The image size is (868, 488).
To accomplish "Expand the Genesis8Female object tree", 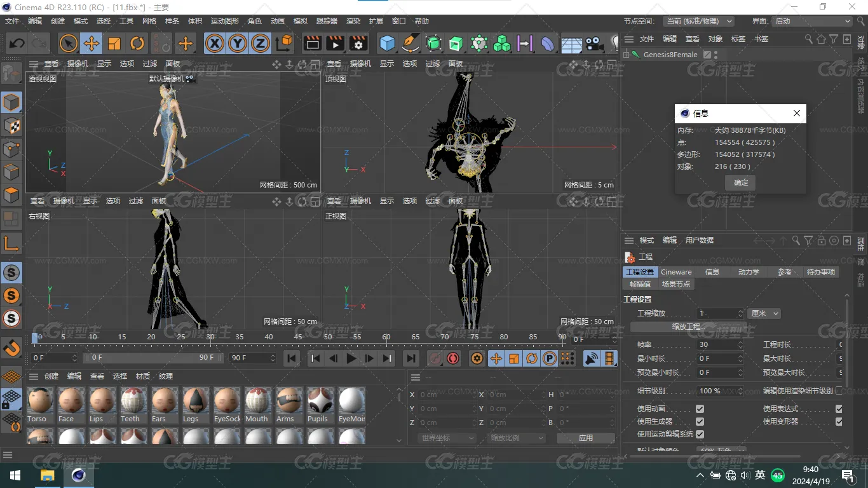I will (627, 55).
